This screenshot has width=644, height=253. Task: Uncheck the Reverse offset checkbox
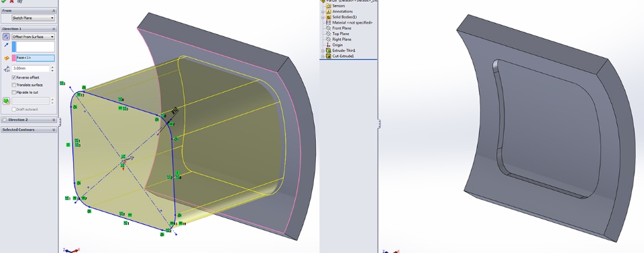coord(14,77)
